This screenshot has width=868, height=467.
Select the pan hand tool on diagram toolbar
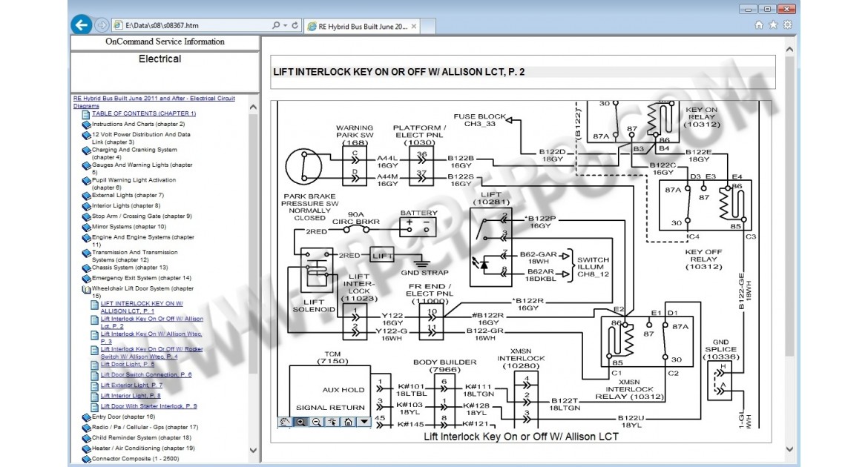[285, 422]
